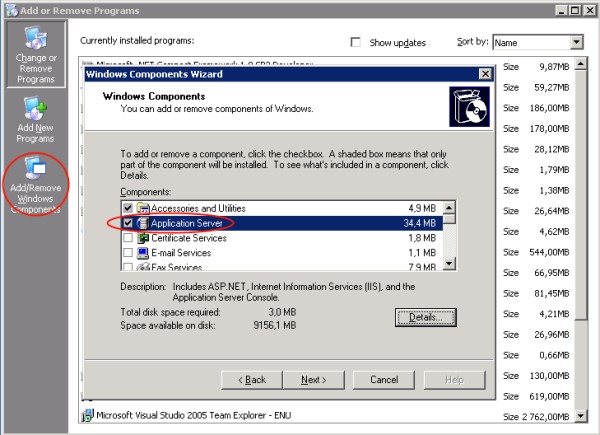Click the 2 762,00MB program size entry

(545, 417)
